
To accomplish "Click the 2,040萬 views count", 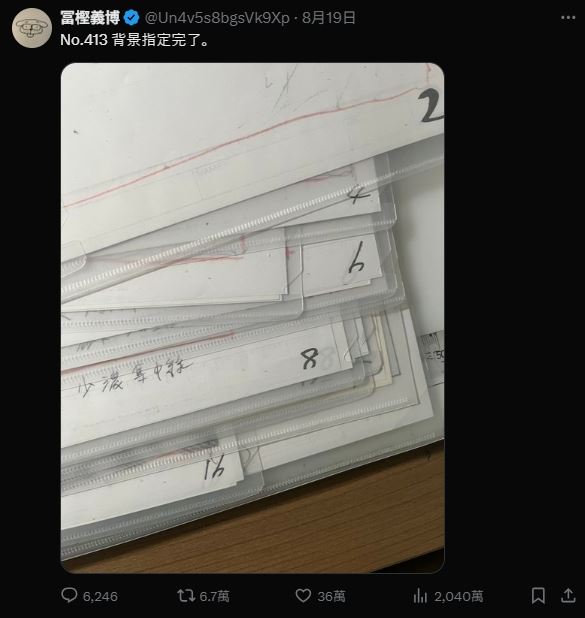I will tap(458, 596).
